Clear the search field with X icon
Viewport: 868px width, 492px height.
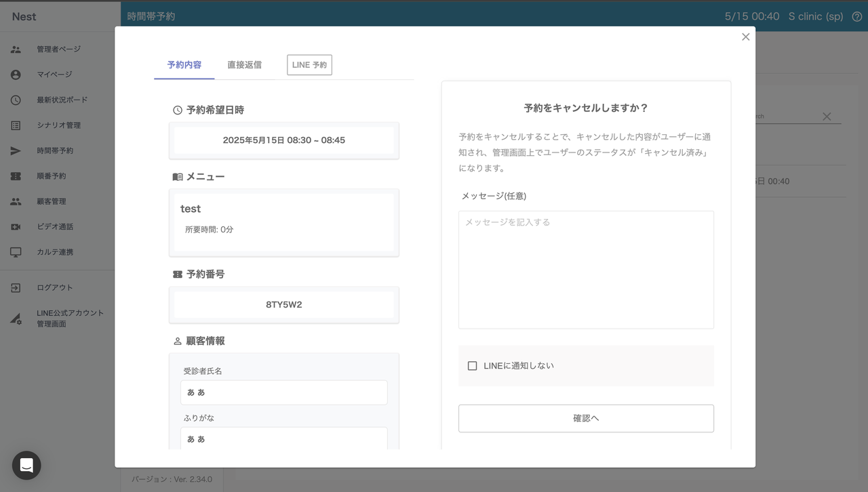pyautogui.click(x=827, y=117)
